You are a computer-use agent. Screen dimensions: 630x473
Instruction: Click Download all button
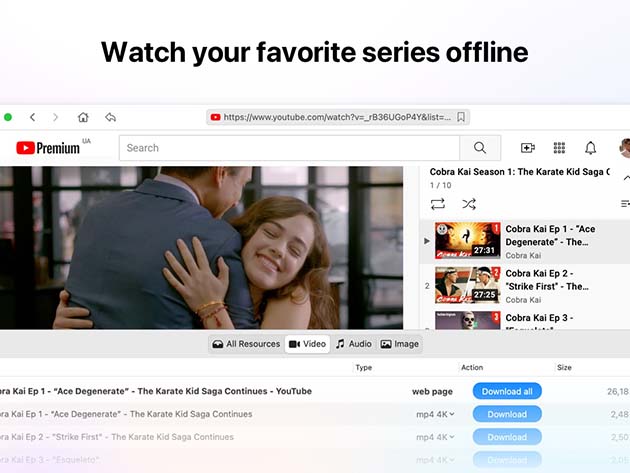click(507, 391)
